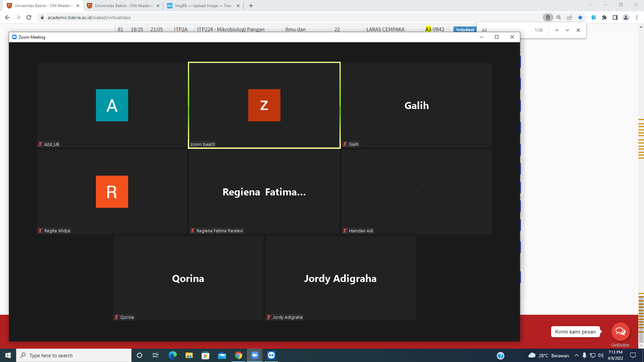The image size is (644, 362).
Task: Click the Galih name label
Action: point(354,144)
